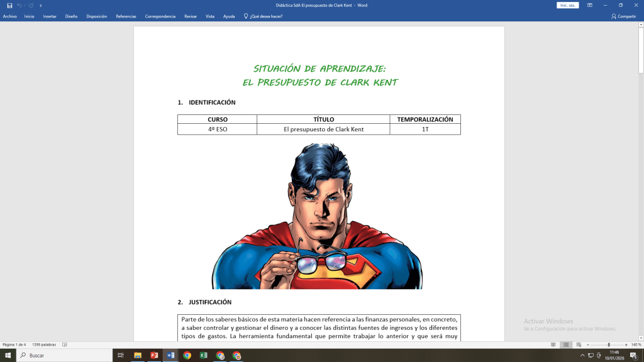The image size is (644, 362).
Task: Click the 140 % zoom level
Action: tap(636, 344)
